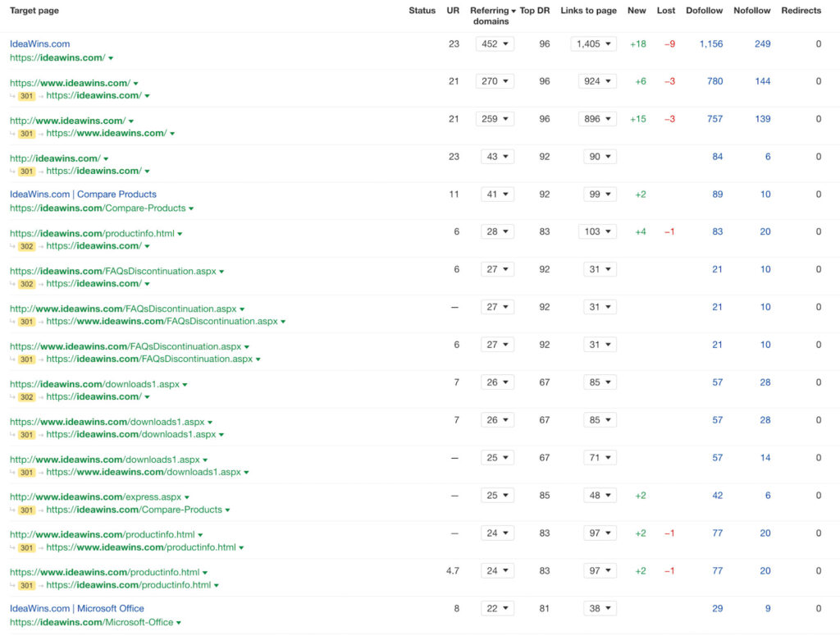Sort by Links to page header
Image resolution: width=840 pixels, height=636 pixels.
tap(588, 10)
